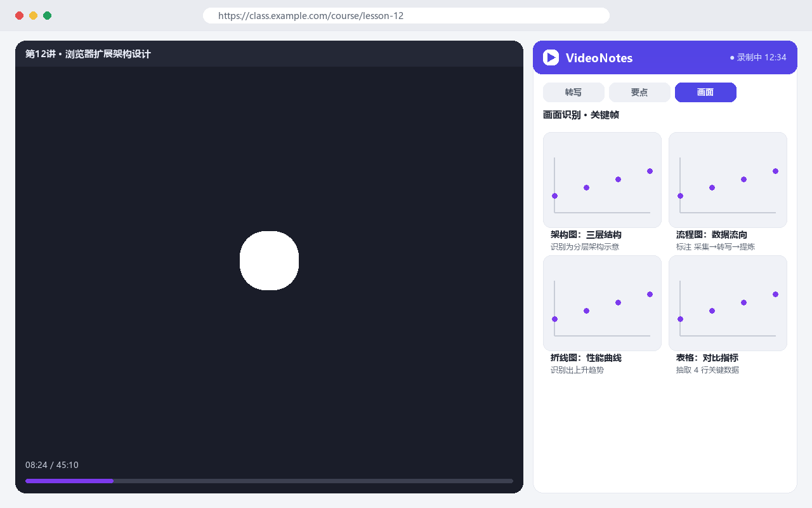Open the 架构图：三层结构 keyframe thumbnail

click(x=602, y=180)
